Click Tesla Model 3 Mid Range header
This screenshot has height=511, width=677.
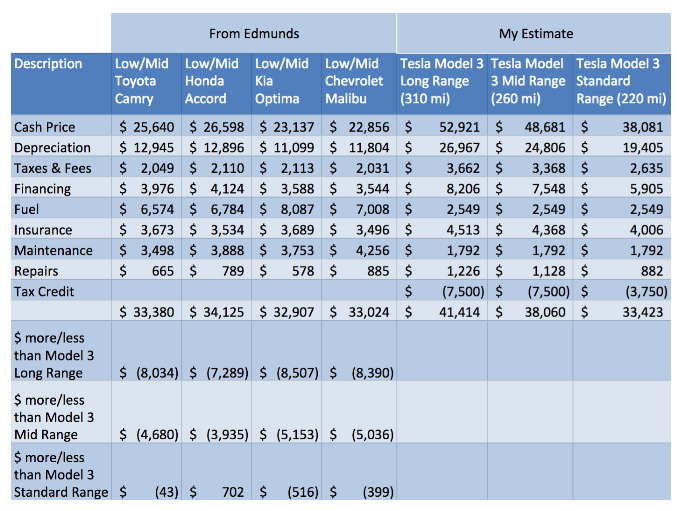[x=528, y=81]
